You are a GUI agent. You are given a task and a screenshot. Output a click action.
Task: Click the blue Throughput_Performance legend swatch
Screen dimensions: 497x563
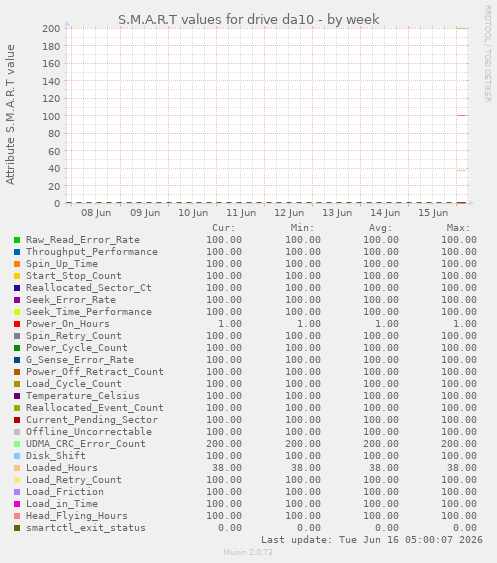[x=17, y=252]
